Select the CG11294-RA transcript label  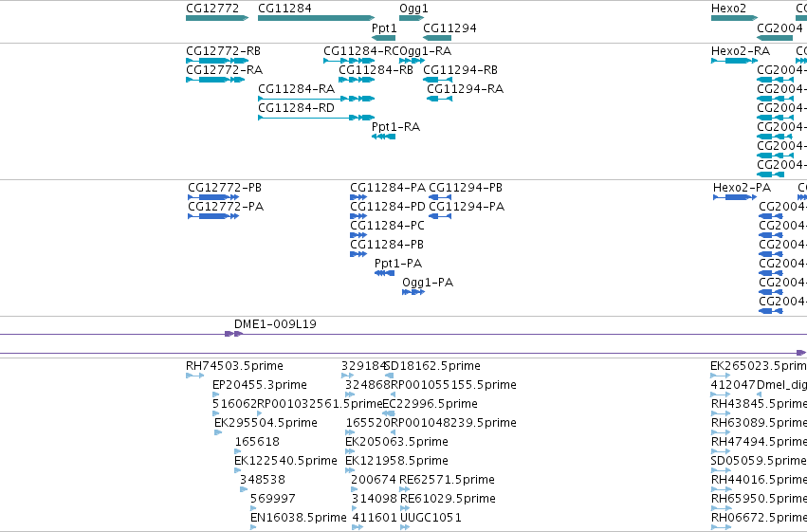(465, 88)
